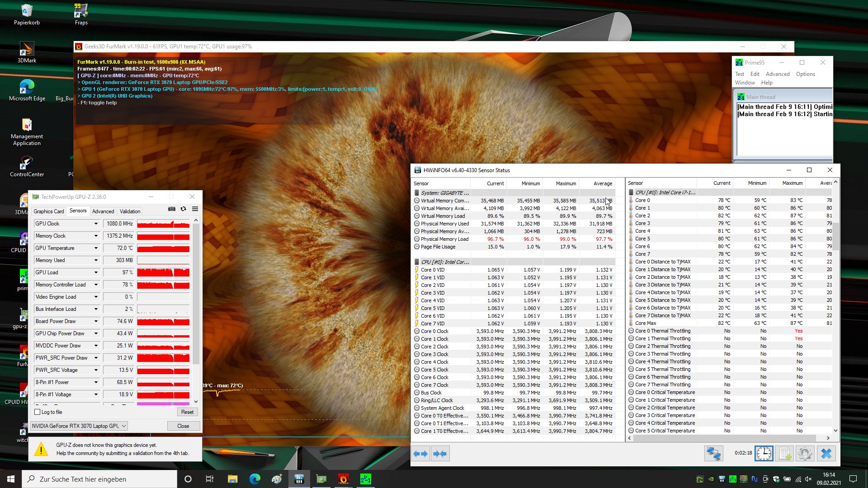Enable the Log to file checkbox
The height and width of the screenshot is (488, 868).
pyautogui.click(x=38, y=412)
